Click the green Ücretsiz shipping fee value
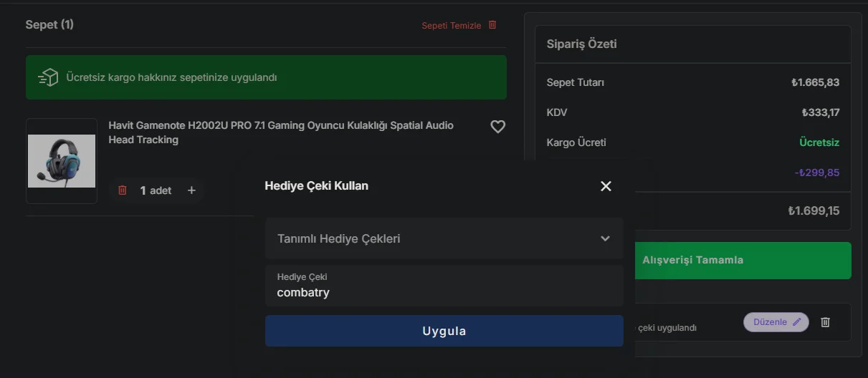 [x=819, y=142]
